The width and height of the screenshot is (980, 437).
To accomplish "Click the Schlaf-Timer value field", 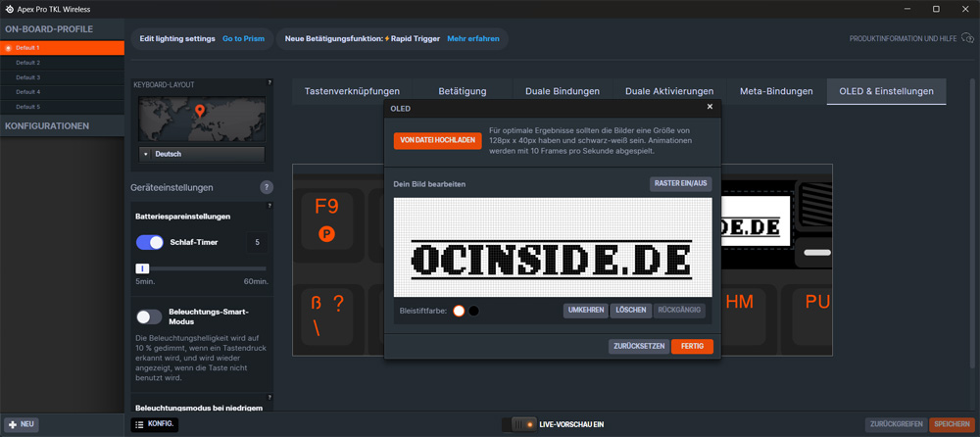I will (257, 242).
